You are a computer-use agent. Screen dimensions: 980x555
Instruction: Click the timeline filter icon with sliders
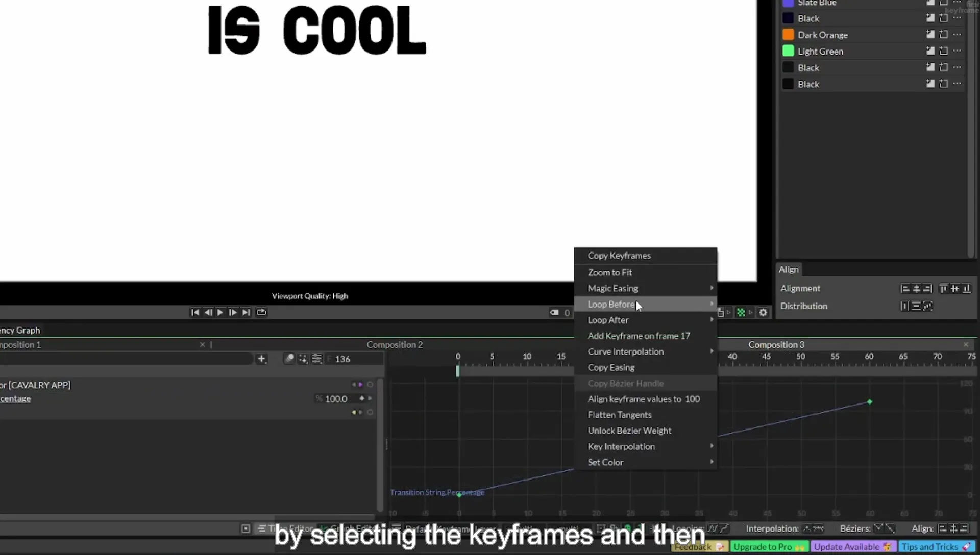pos(316,359)
